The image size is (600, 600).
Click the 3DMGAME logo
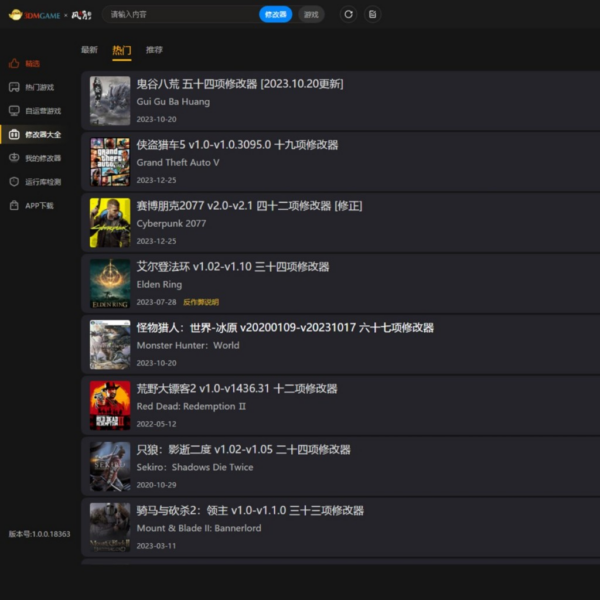click(x=34, y=15)
